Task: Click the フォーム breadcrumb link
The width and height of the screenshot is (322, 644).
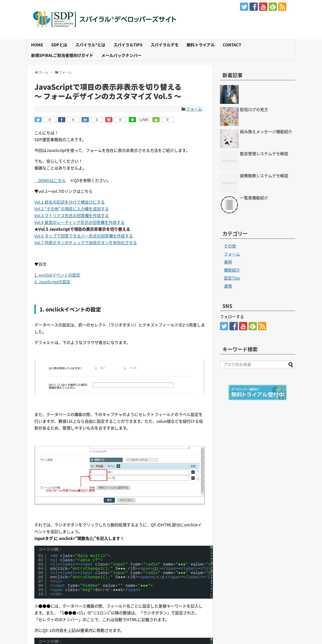Action: 65,72
